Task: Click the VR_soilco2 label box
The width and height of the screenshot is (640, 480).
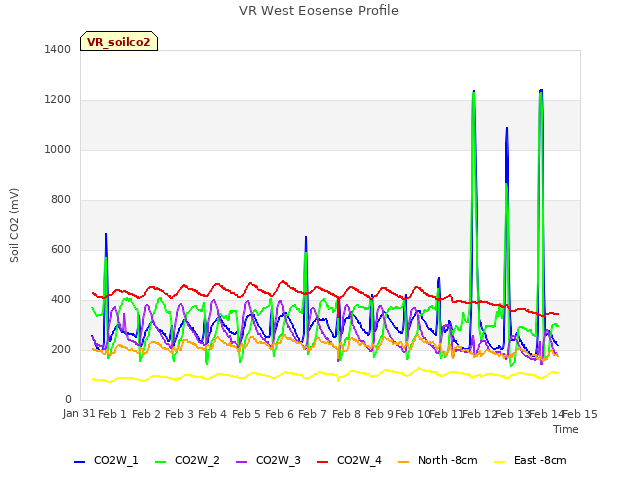Action: click(x=119, y=41)
